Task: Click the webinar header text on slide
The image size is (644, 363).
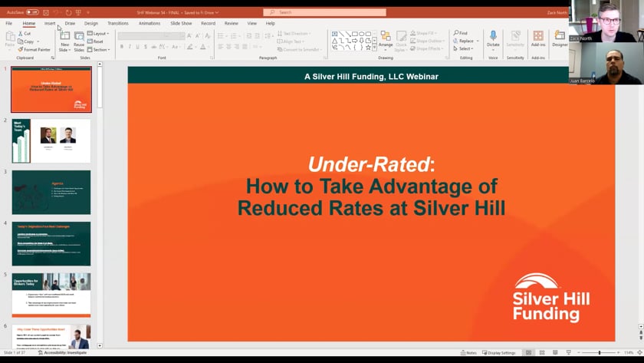Action: coord(371,77)
